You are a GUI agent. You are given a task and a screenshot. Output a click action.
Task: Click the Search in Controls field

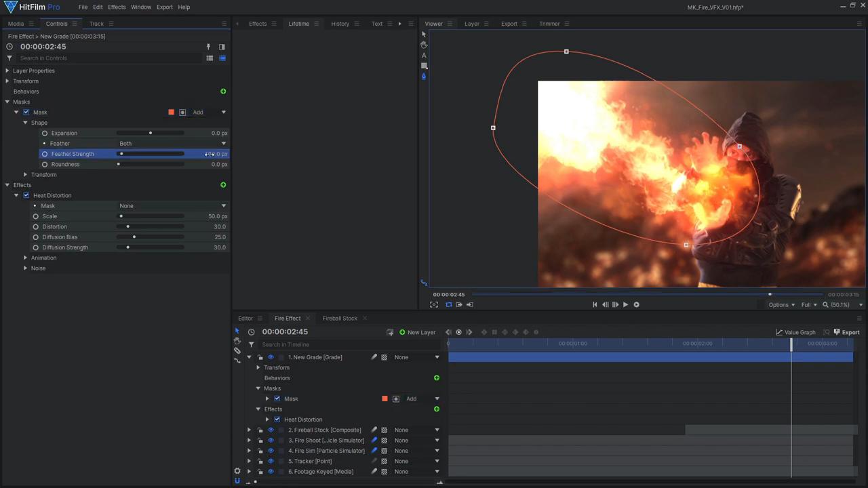108,58
